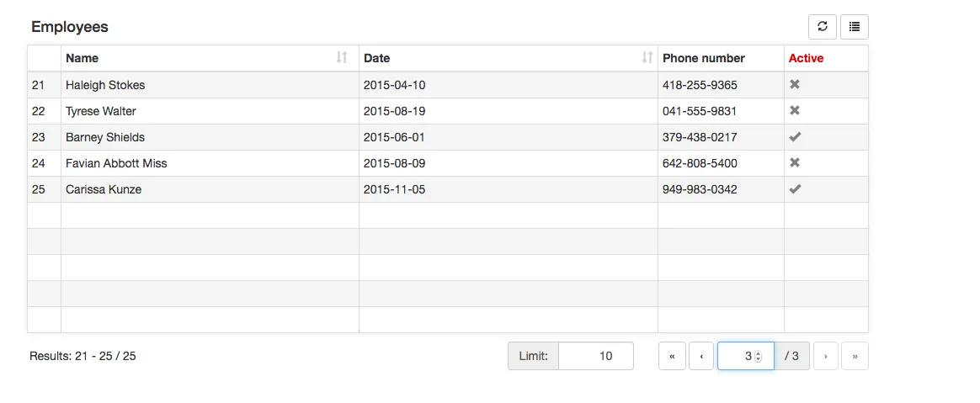This screenshot has height=403, width=980.
Task: Click the page number input field
Action: pos(737,356)
